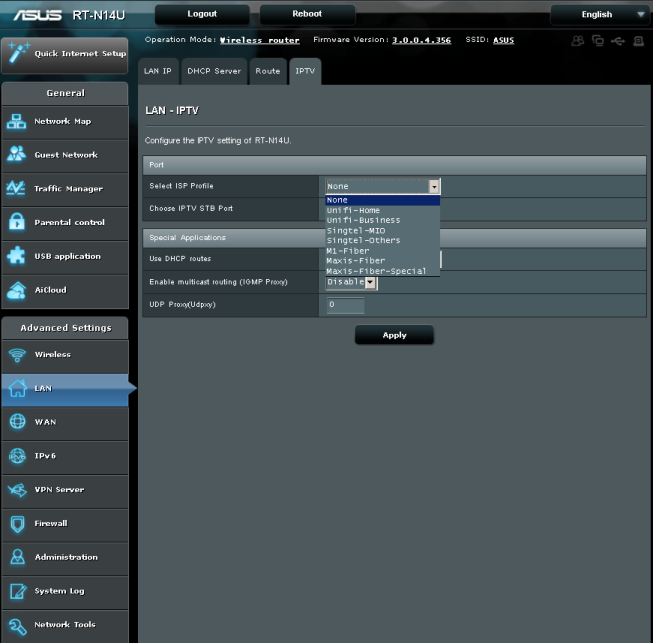Open AiCloud icon in sidebar
This screenshot has width=653, height=643.
(x=17, y=290)
